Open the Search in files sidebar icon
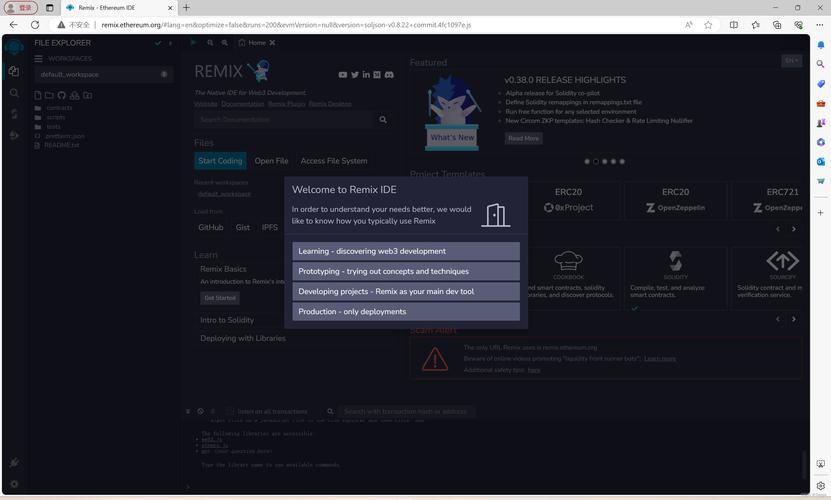 pyautogui.click(x=14, y=93)
